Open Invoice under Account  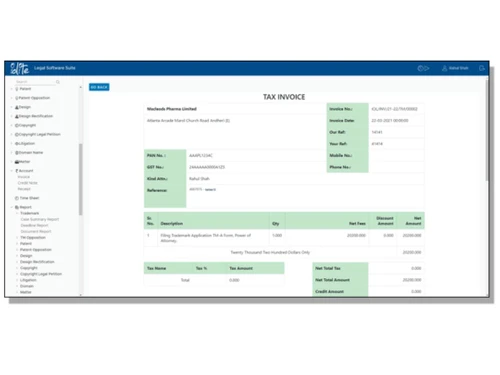click(x=24, y=177)
